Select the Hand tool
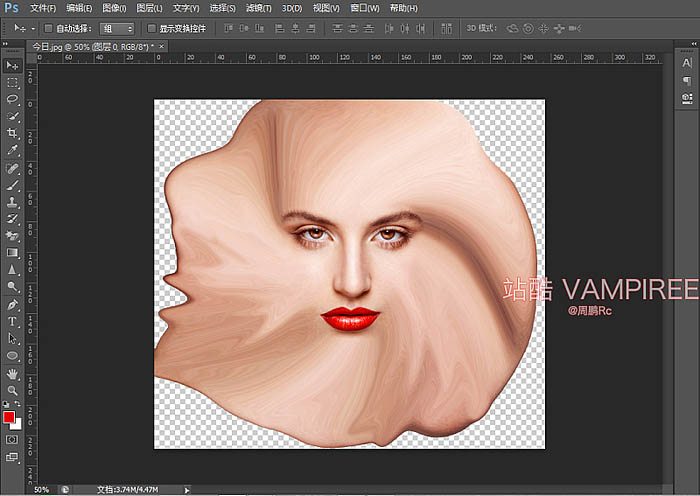This screenshot has width=700, height=496. pos(13,373)
